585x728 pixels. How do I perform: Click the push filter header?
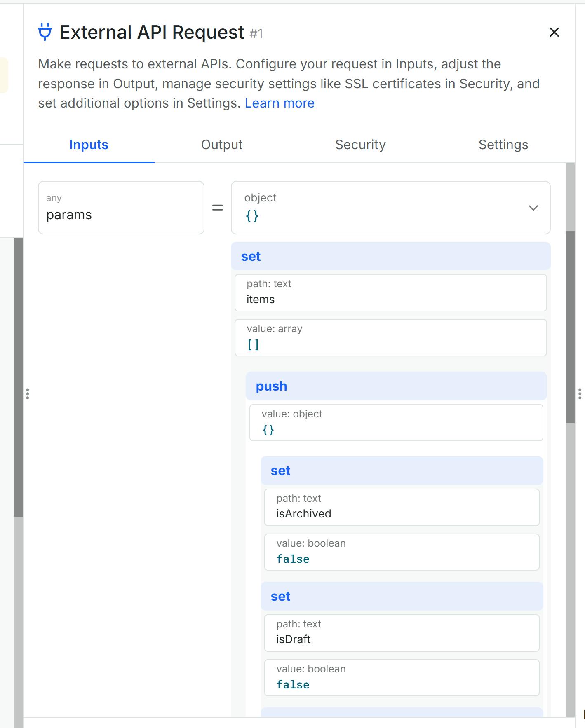(x=396, y=386)
